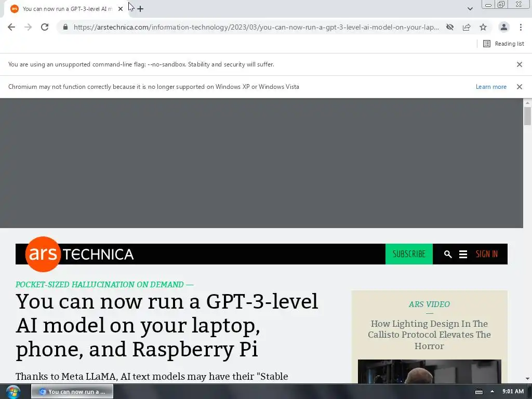The height and width of the screenshot is (399, 532).
Task: Play the Ars Video thumbnail
Action: point(429,371)
